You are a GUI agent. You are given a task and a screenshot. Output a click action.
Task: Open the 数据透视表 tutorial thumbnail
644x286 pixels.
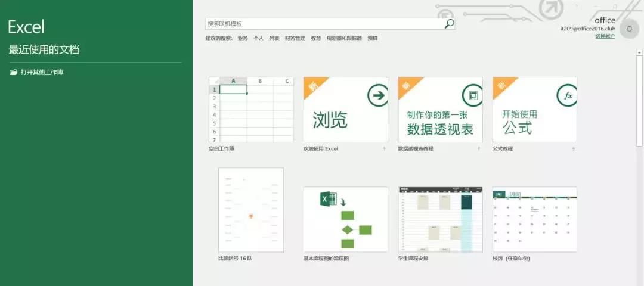tap(440, 110)
